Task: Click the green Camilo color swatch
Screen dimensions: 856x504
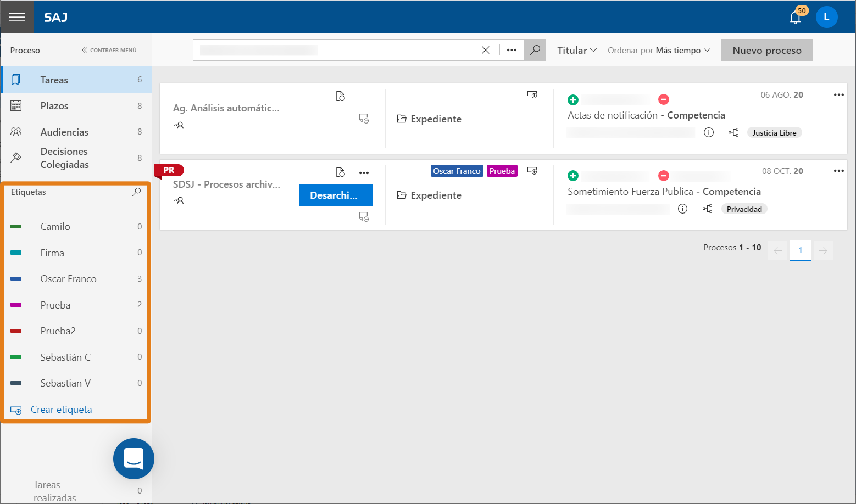Action: coord(16,227)
